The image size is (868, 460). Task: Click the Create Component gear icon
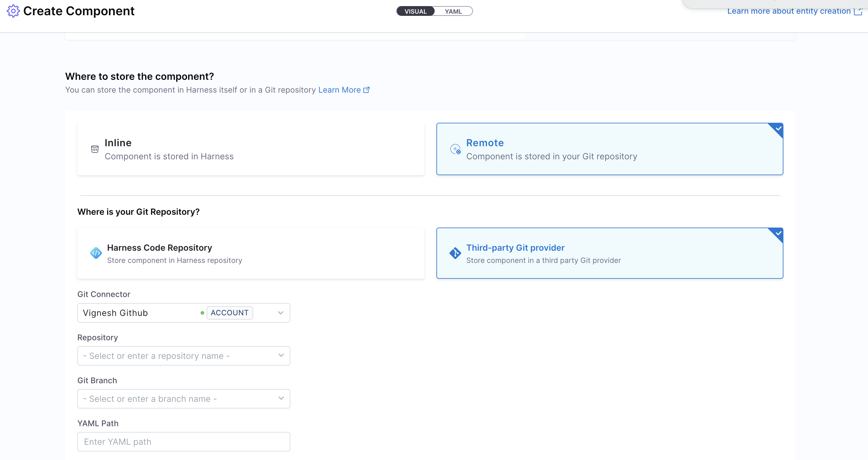(x=13, y=11)
